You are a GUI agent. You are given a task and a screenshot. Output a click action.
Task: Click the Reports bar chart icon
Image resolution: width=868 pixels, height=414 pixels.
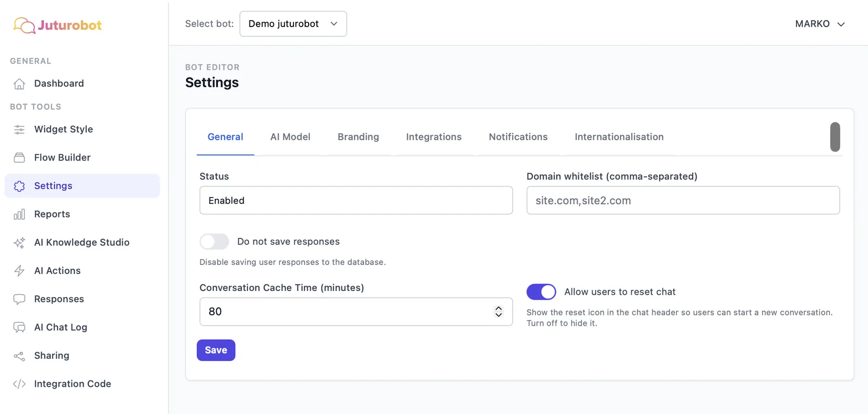(x=20, y=214)
